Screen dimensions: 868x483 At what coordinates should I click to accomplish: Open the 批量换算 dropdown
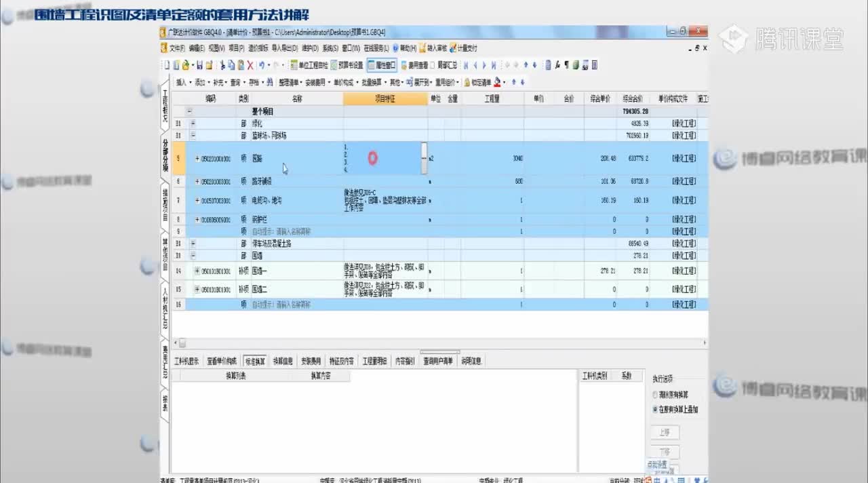[373, 82]
